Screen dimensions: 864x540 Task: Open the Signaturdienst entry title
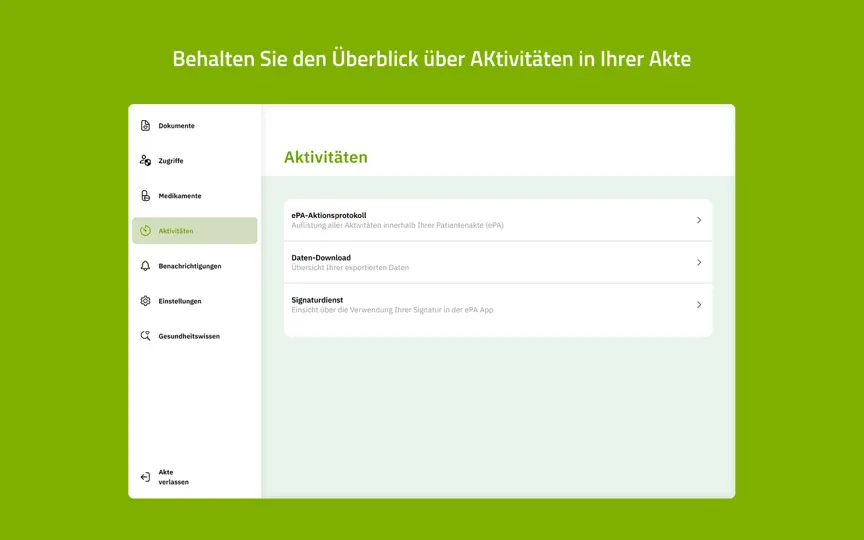point(317,300)
